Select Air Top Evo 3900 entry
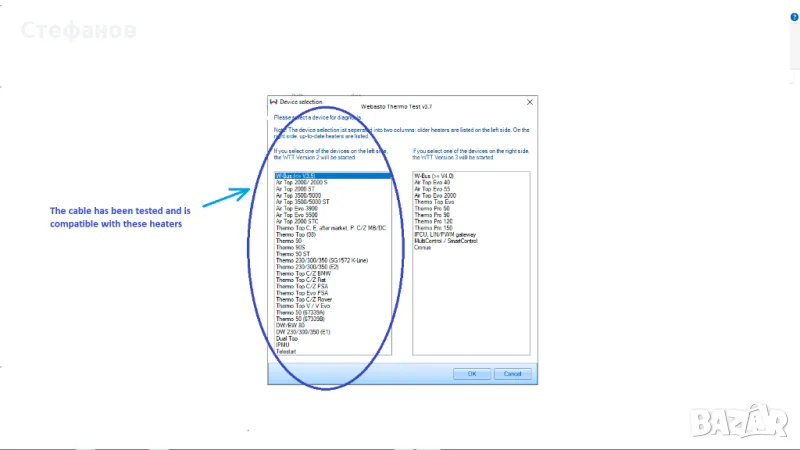Viewport: 800px width, 450px height. tap(296, 208)
